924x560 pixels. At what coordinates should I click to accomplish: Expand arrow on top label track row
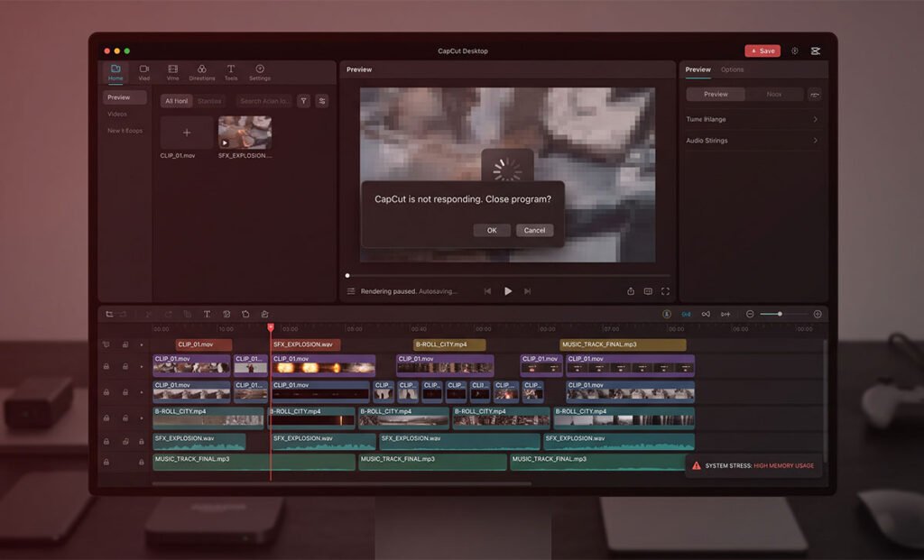[142, 345]
